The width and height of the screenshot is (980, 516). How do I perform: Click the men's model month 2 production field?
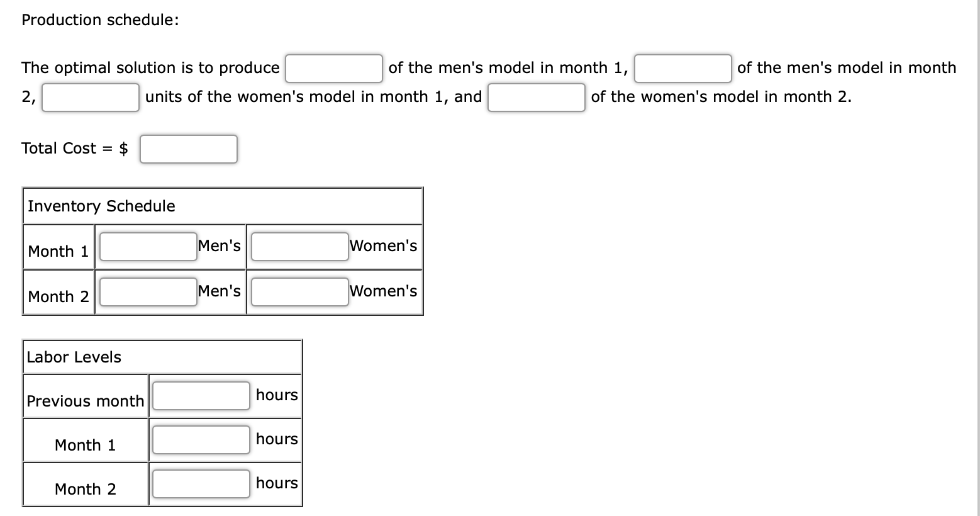click(682, 68)
